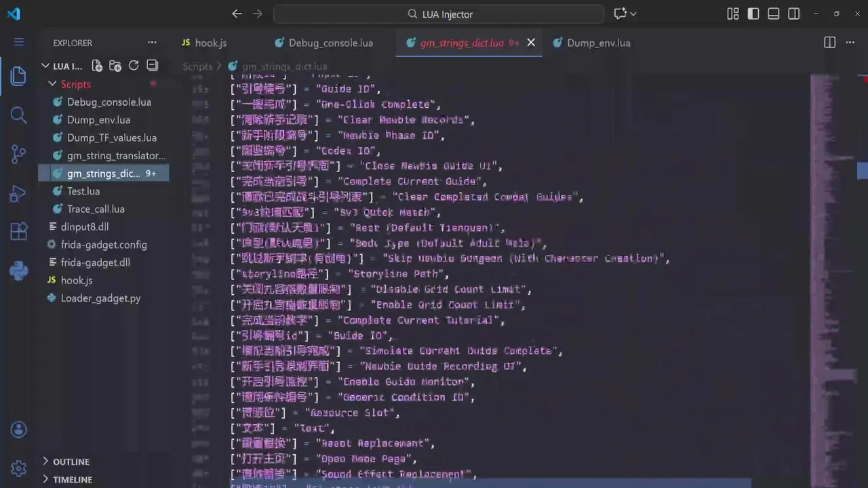Click the LUA Injector search box
The image size is (868, 488).
point(439,14)
